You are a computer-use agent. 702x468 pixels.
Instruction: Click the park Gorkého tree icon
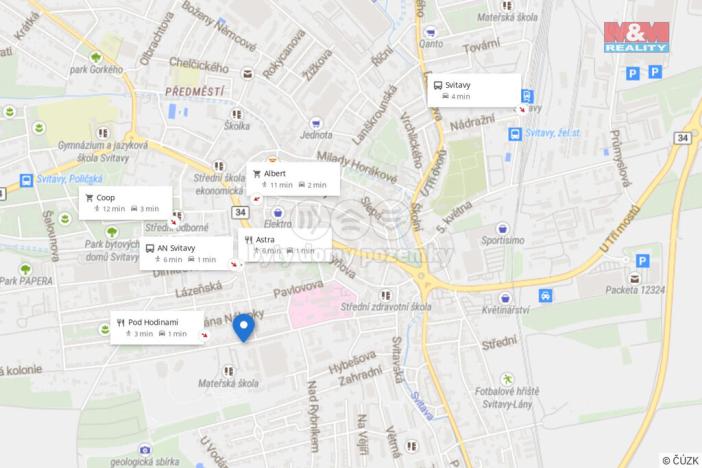pos(96,58)
